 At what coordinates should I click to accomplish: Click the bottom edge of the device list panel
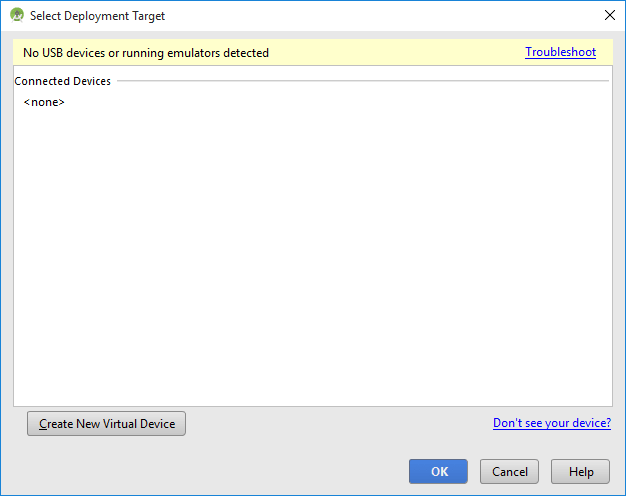(312, 405)
